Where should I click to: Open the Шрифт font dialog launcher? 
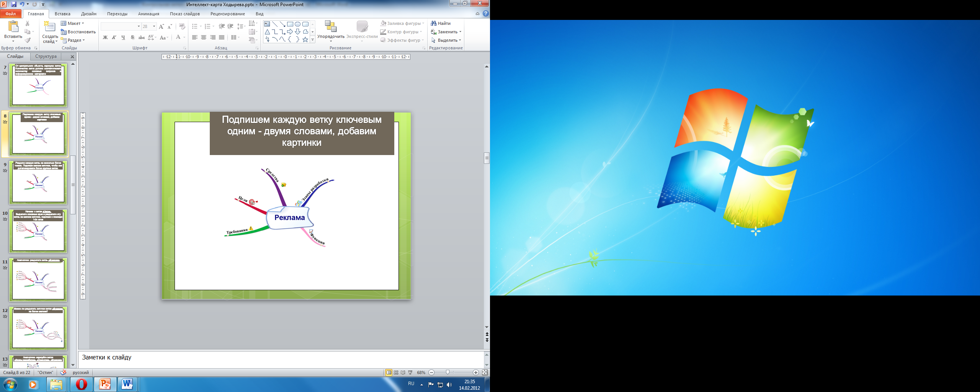(185, 48)
